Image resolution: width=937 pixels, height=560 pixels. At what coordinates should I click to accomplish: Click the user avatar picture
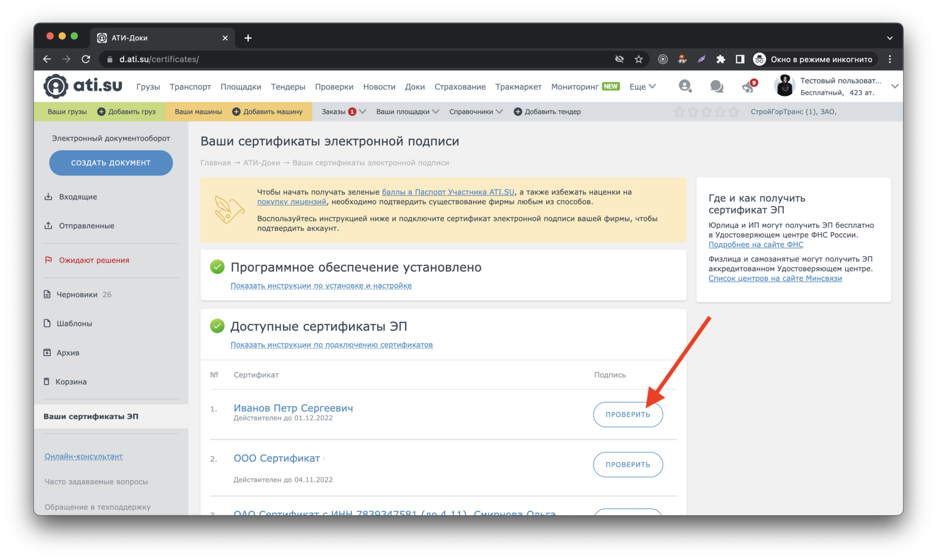tap(784, 86)
